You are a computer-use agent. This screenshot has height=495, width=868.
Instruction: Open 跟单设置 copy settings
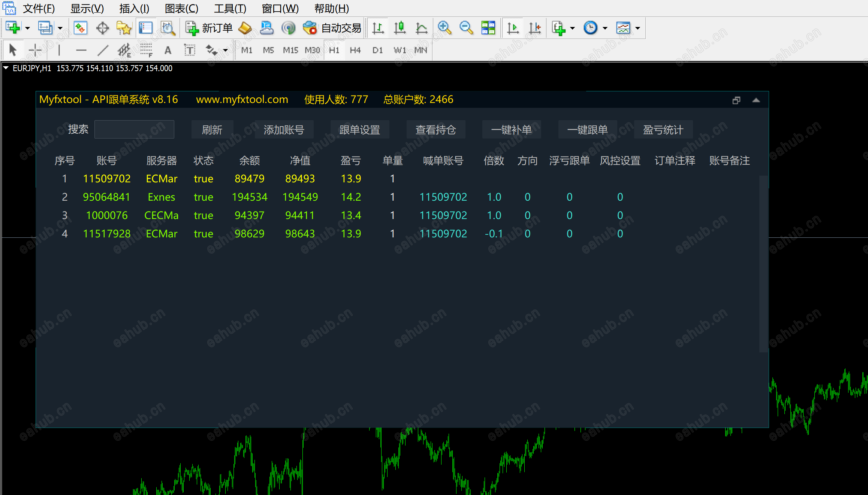[360, 130]
